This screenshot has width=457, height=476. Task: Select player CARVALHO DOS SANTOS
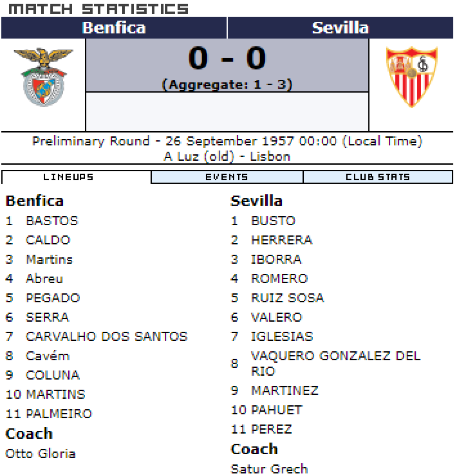tap(106, 336)
